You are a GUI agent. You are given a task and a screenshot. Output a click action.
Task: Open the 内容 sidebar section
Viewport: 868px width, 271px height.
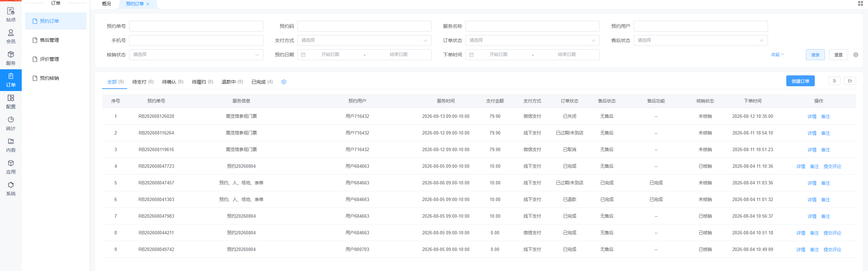pyautogui.click(x=11, y=145)
